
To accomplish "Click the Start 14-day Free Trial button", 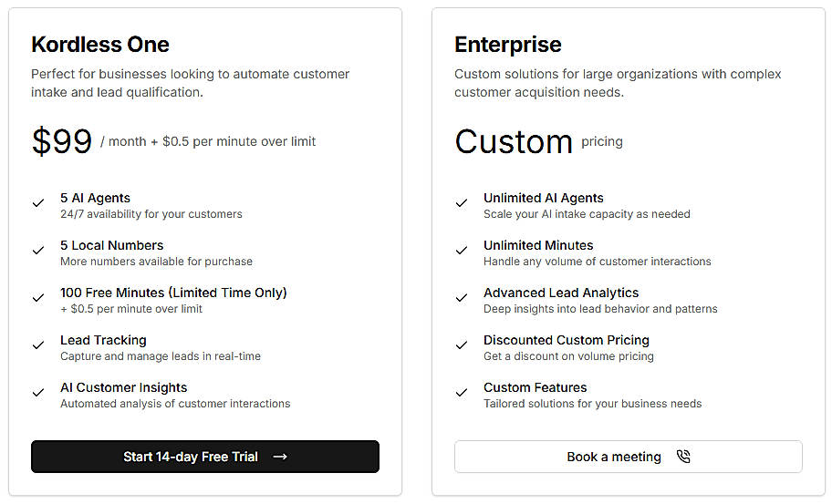I will click(x=204, y=457).
